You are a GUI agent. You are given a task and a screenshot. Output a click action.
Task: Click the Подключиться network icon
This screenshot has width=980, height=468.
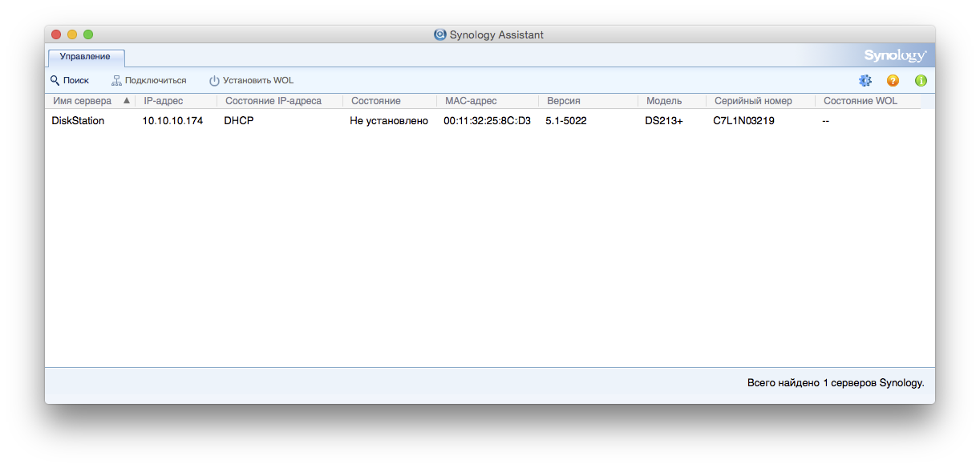pos(116,80)
